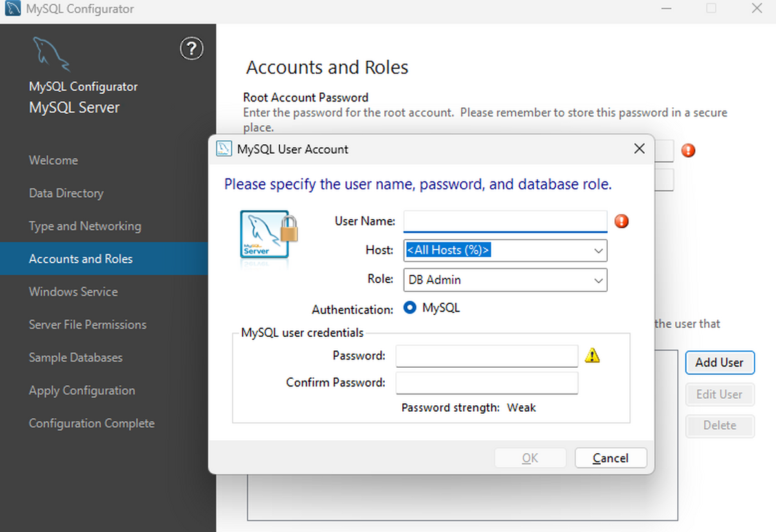Image resolution: width=776 pixels, height=532 pixels.
Task: Go to the Welcome step
Action: 54,160
